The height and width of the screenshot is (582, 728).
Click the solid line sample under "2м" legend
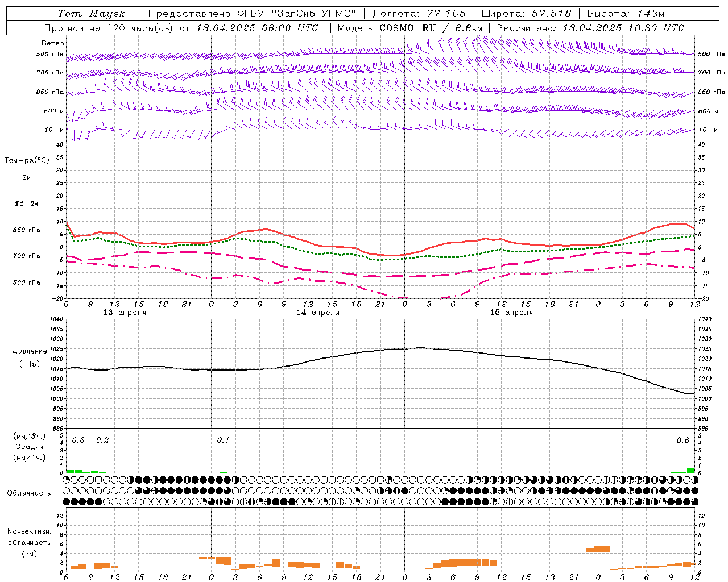click(26, 184)
